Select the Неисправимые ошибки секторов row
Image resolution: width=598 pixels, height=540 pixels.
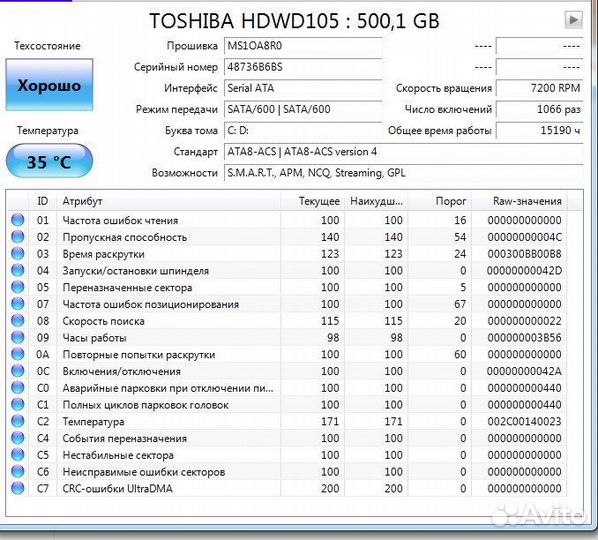[x=287, y=472]
